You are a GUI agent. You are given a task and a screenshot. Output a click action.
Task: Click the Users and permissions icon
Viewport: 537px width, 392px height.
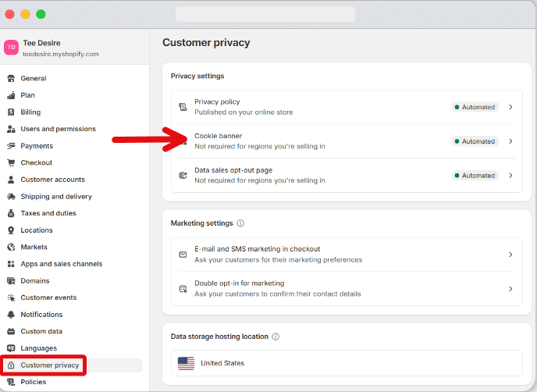(x=11, y=129)
